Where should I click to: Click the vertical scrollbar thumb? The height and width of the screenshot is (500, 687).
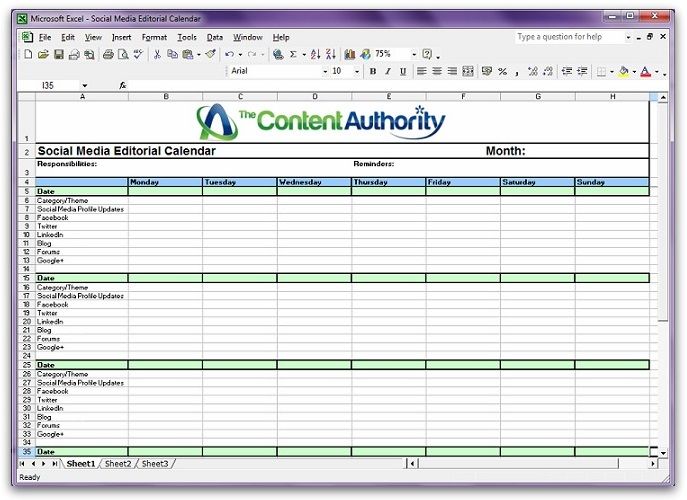pos(662,210)
